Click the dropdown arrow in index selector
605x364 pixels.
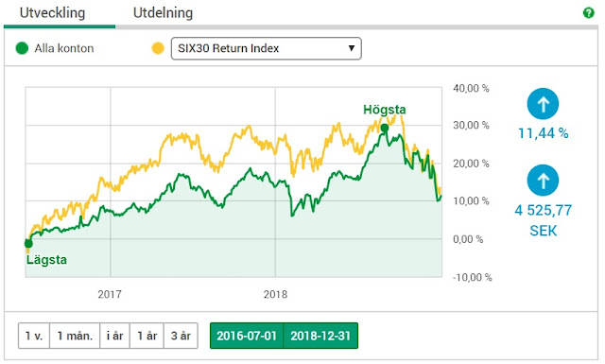[351, 48]
